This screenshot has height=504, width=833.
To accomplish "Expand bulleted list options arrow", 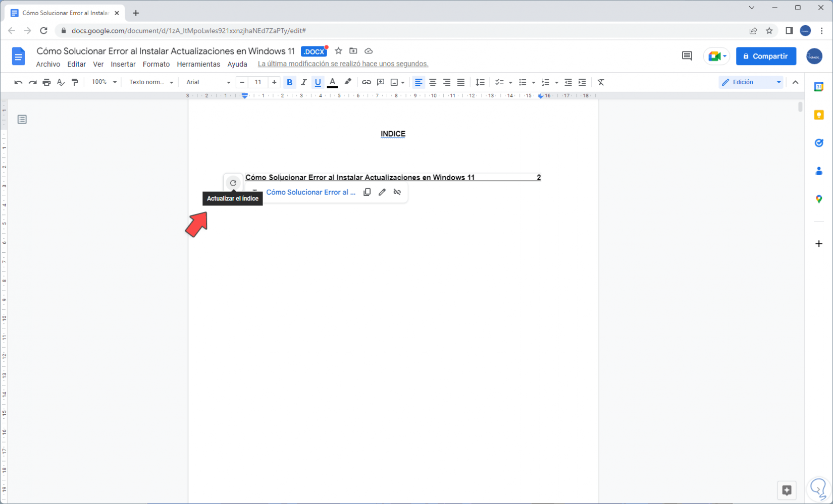I will [534, 82].
